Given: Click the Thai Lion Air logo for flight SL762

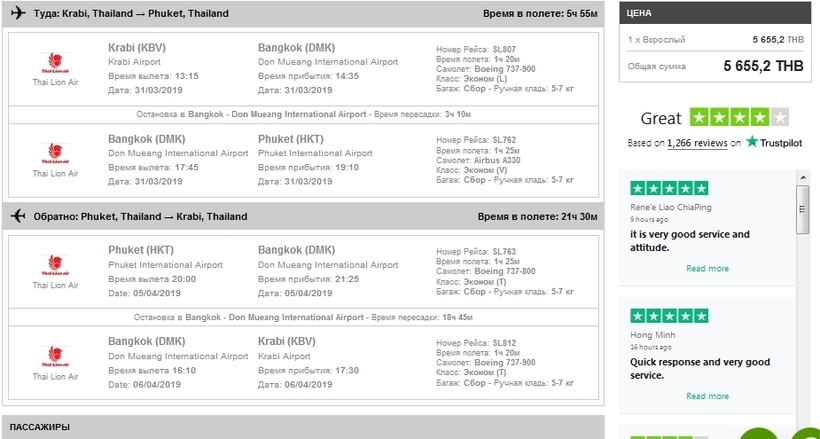Looking at the screenshot, I should tap(55, 154).
